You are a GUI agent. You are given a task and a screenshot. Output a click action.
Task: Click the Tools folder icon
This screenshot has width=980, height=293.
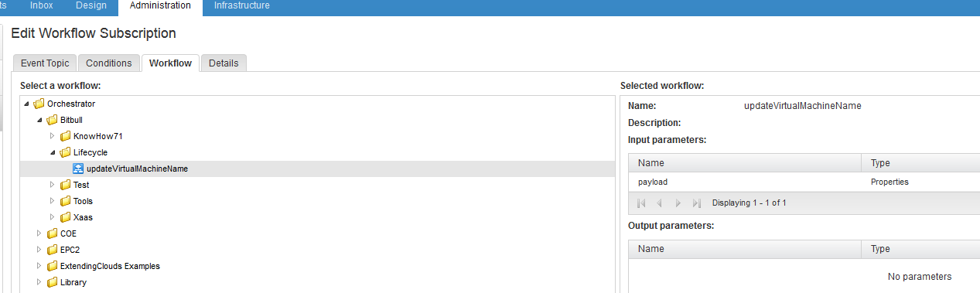point(65,201)
